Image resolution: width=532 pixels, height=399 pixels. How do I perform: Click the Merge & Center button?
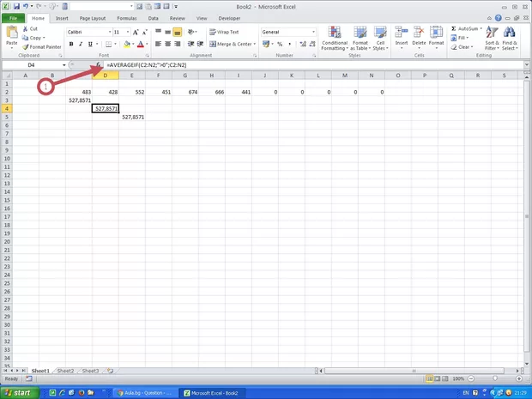point(231,44)
